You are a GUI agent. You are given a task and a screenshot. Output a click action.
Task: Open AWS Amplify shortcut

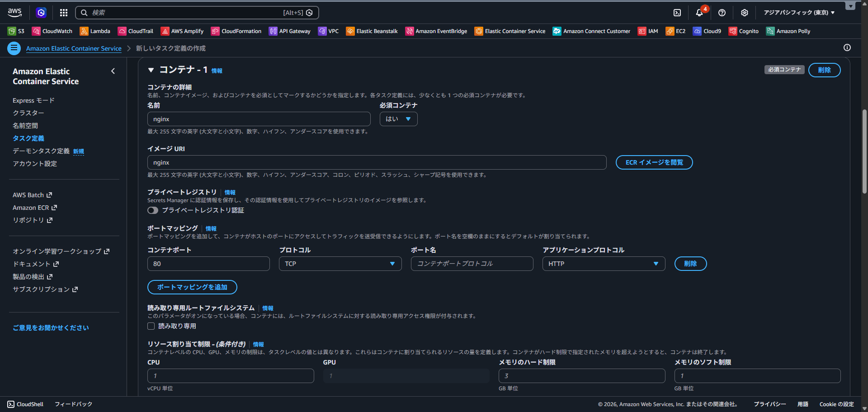point(182,31)
